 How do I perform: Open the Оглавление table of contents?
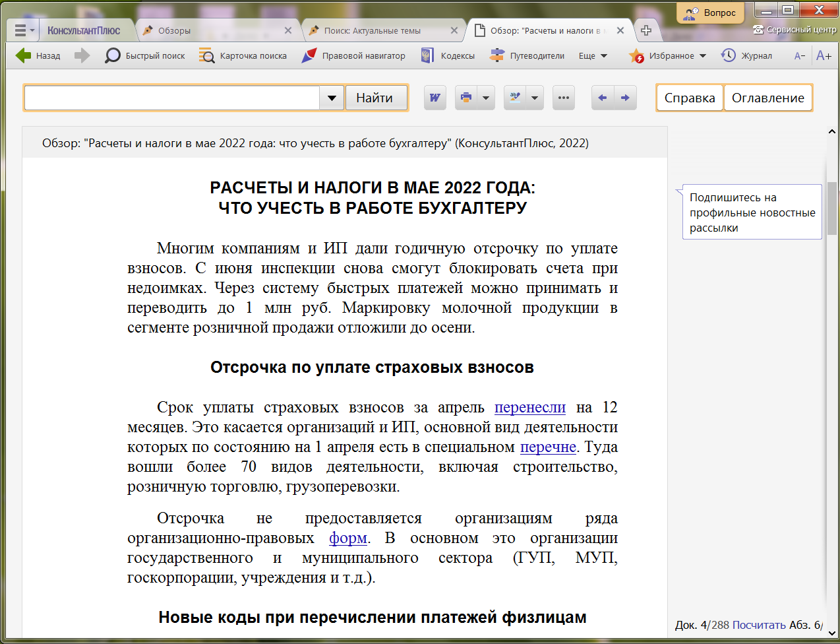coord(767,98)
